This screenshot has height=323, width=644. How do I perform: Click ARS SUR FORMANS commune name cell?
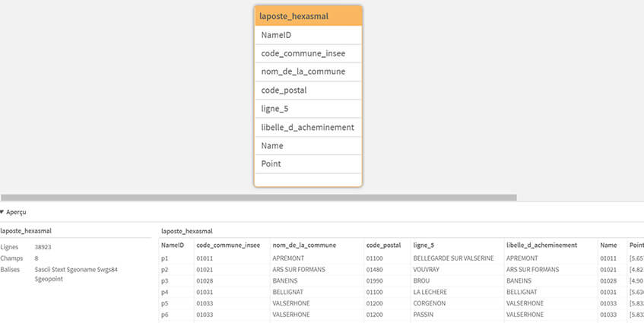(299, 270)
